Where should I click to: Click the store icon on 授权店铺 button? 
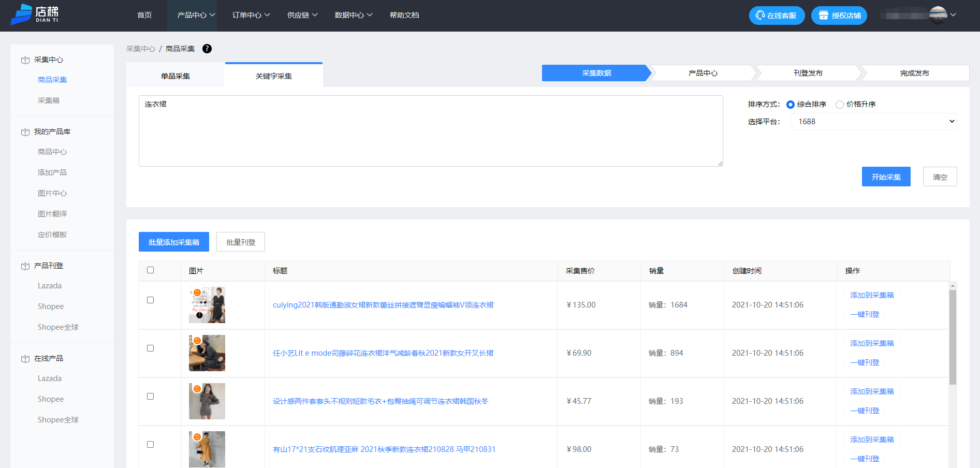[824, 15]
